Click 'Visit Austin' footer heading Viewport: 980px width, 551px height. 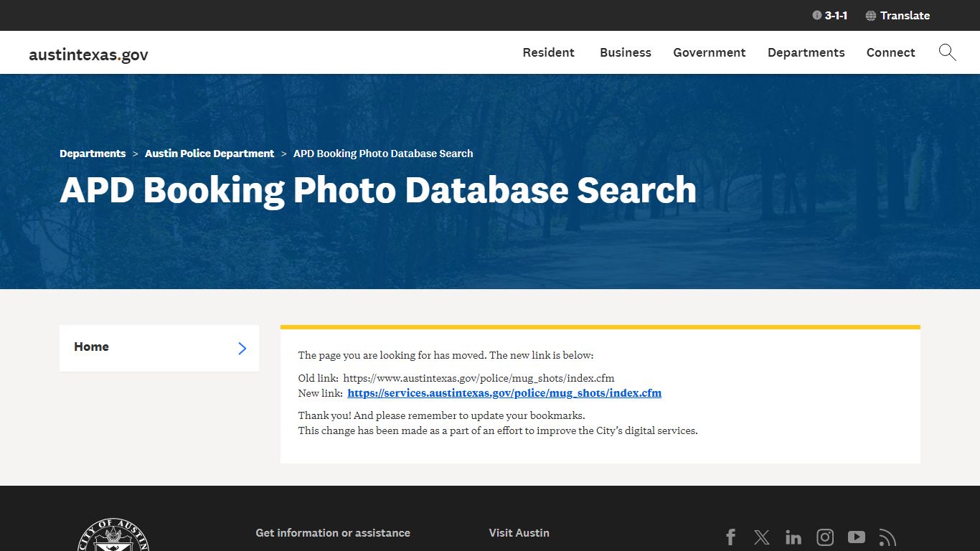[519, 533]
